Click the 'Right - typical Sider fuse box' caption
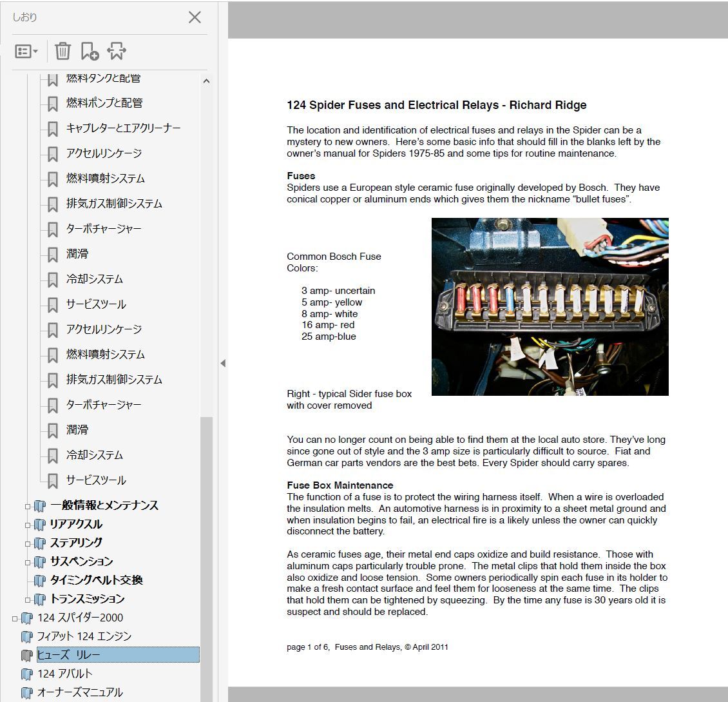728x702 pixels. tap(349, 394)
